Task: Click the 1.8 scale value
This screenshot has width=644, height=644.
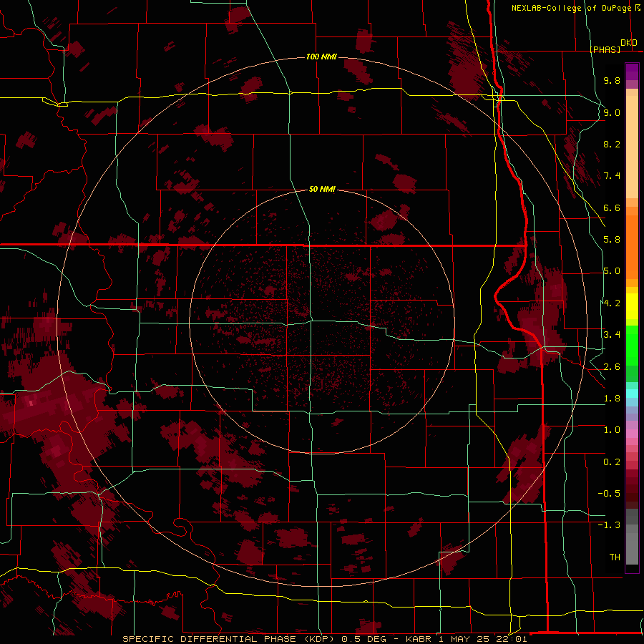Action: [612, 399]
